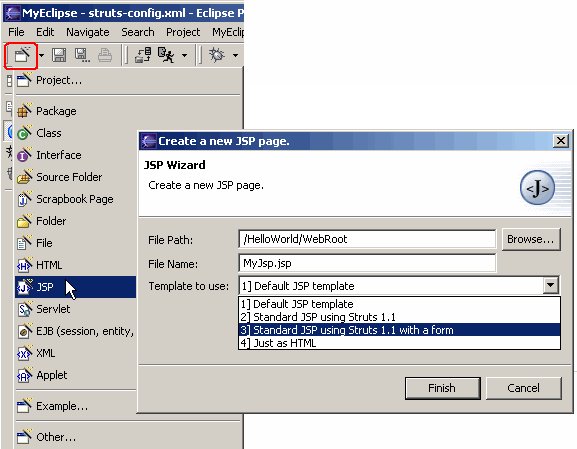Choose JSP from the New menu

(76, 287)
